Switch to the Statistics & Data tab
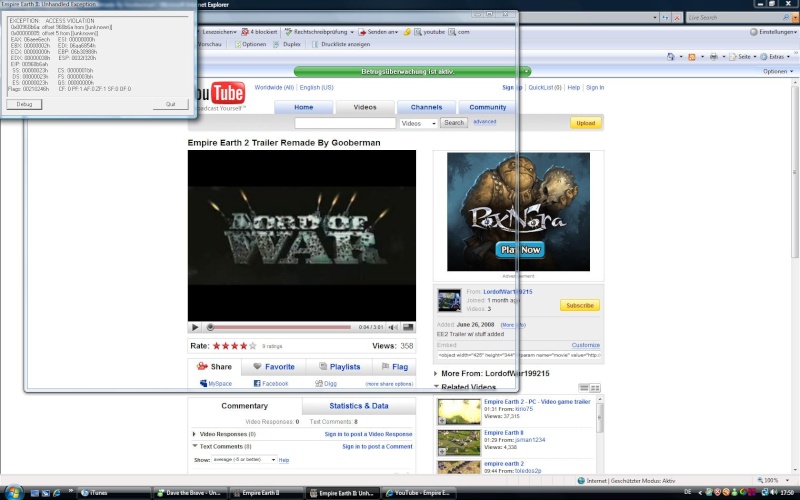800x500 pixels. 359,406
